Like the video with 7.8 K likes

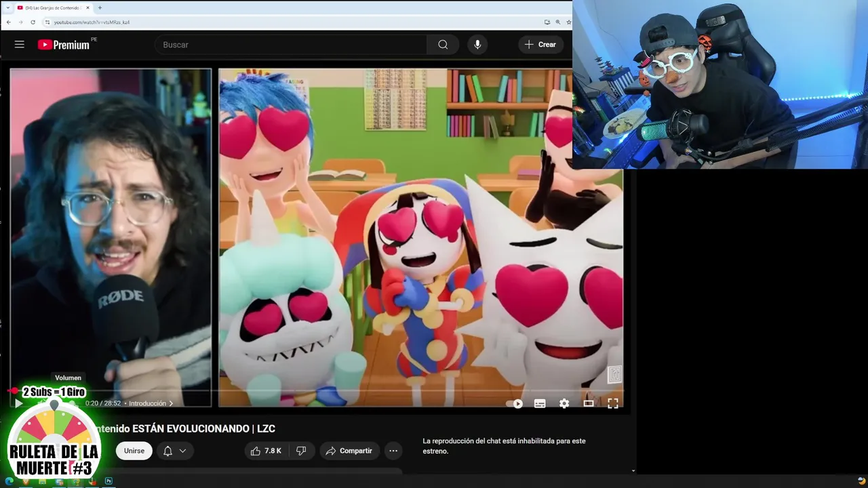pos(266,451)
